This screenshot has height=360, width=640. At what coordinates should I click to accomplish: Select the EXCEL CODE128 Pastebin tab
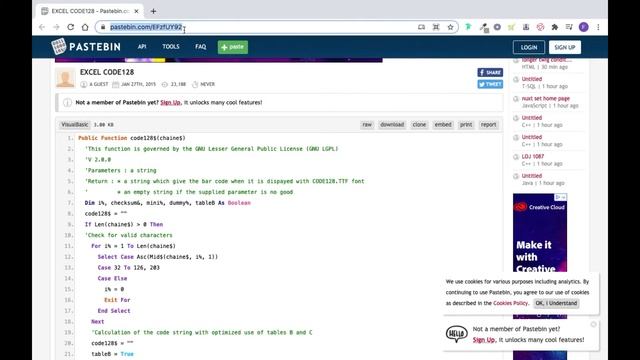[x=90, y=11]
